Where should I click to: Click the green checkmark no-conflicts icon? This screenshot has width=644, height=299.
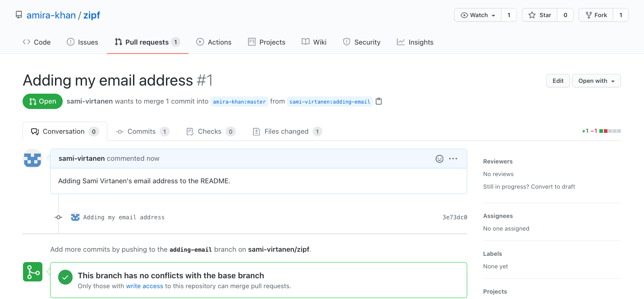65,277
